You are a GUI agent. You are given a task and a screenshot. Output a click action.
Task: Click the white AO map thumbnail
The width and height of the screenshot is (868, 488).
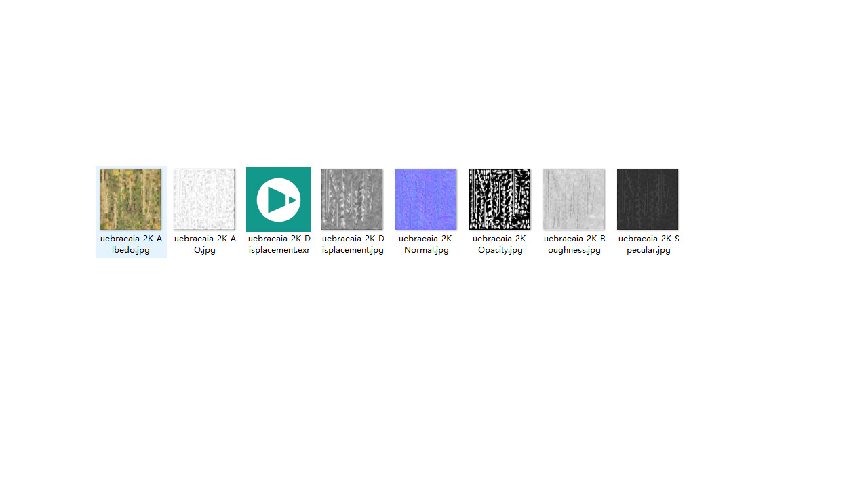204,199
